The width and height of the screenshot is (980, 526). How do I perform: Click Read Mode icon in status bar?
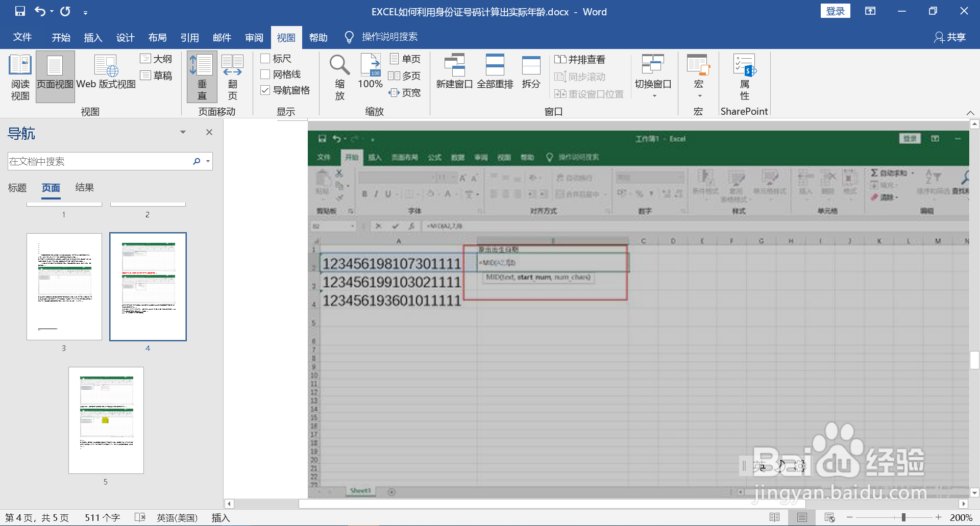pos(774,517)
